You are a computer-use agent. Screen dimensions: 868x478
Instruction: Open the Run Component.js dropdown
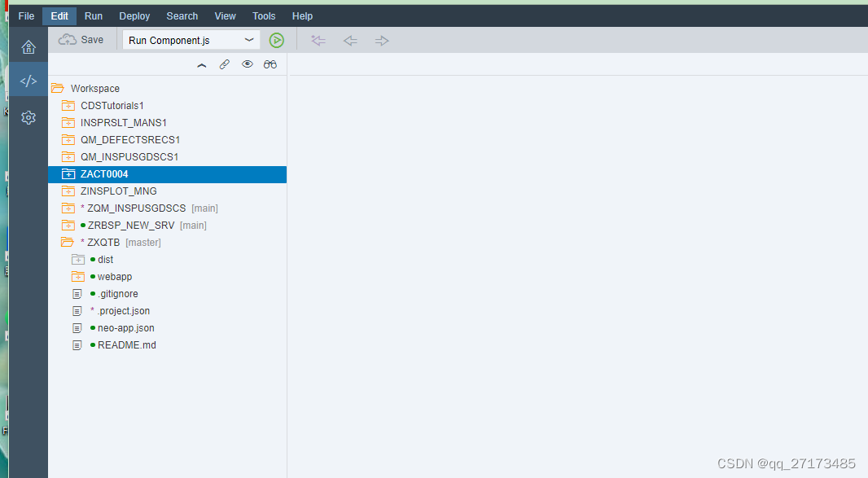pos(249,39)
